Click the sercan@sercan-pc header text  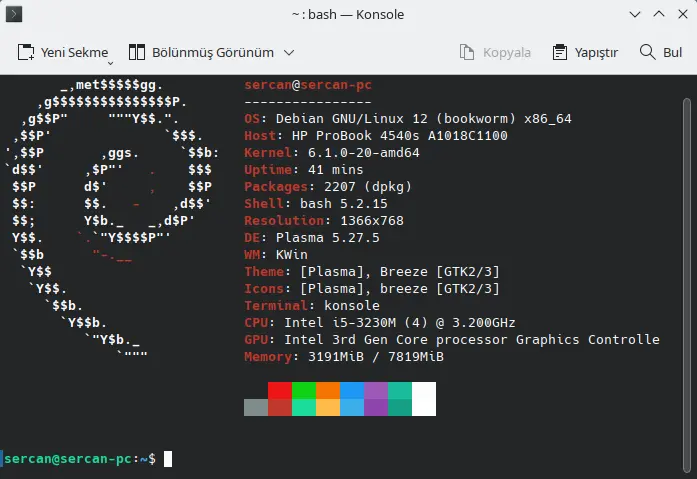(x=308, y=84)
